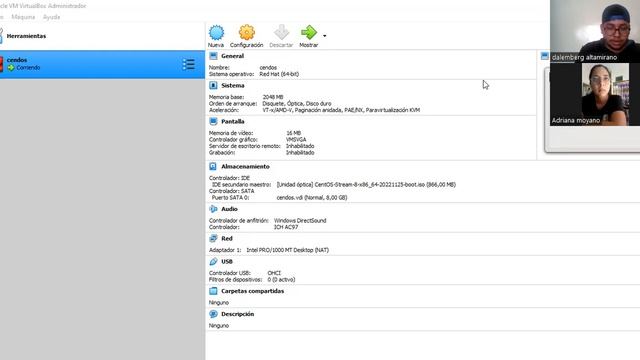Screen dimensions: 640x360
Task: Click the Mostrar green arrow icon
Action: click(309, 33)
